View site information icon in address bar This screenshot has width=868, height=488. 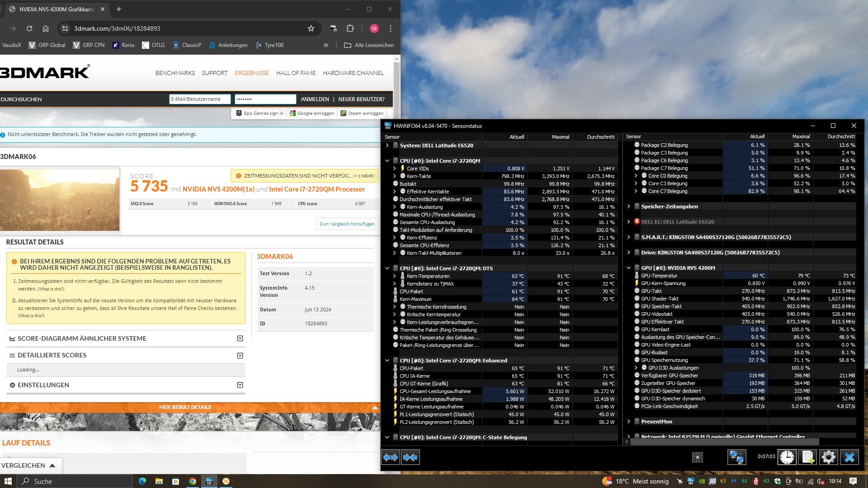[65, 28]
